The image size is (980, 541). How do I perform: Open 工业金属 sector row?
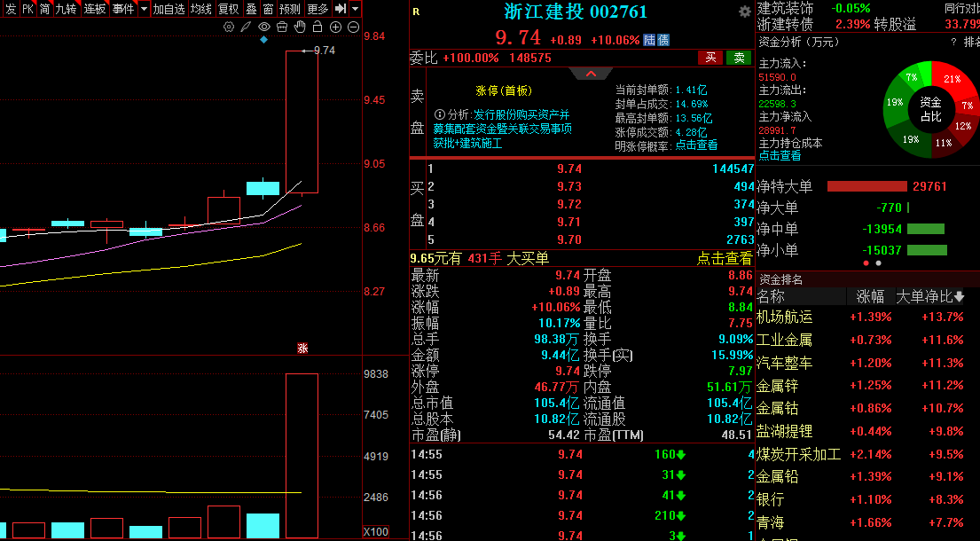pos(867,340)
